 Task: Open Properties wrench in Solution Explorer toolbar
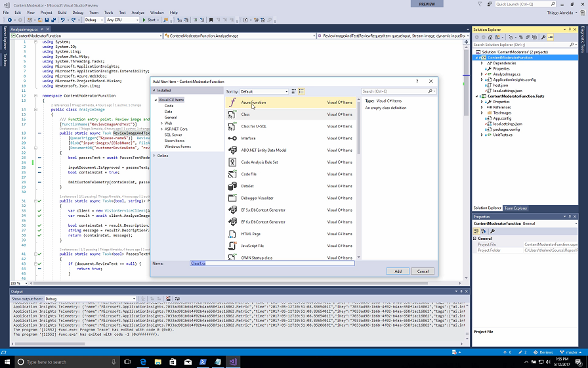pos(543,37)
